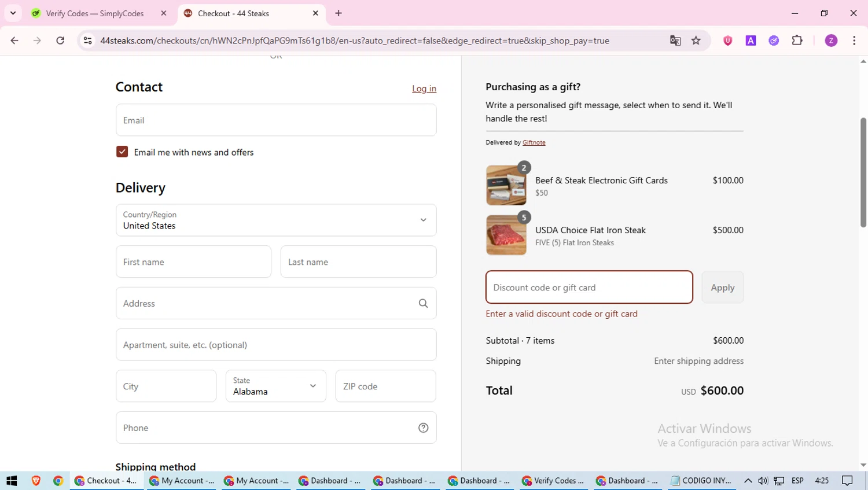
Task: Click the Apartment, suite, etc. field
Action: click(276, 345)
